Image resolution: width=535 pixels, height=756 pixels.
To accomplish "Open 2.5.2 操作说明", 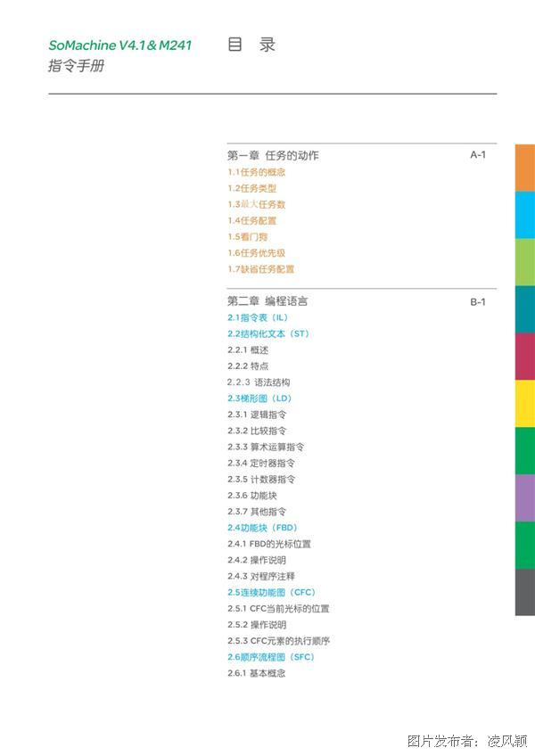I will 257,625.
